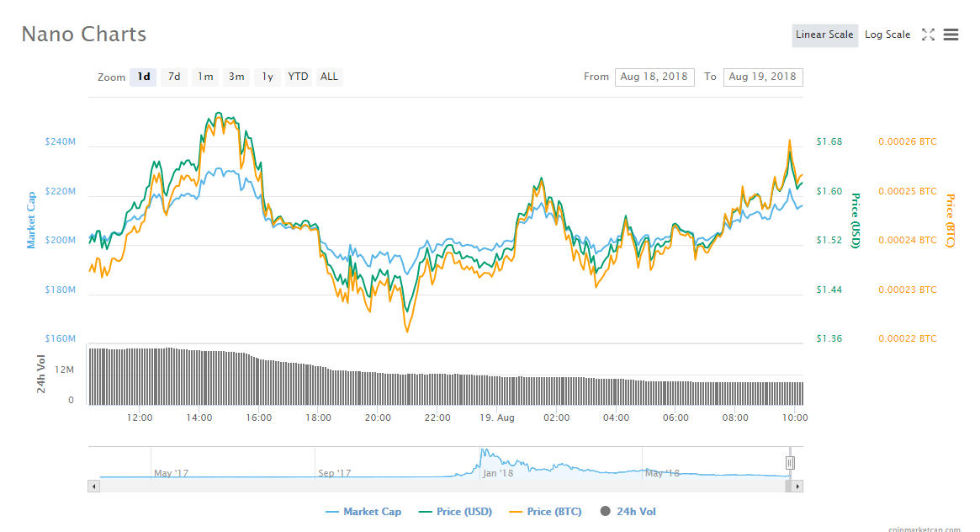Select the 7d zoom range
This screenshot has height=532, width=980.
coord(174,77)
